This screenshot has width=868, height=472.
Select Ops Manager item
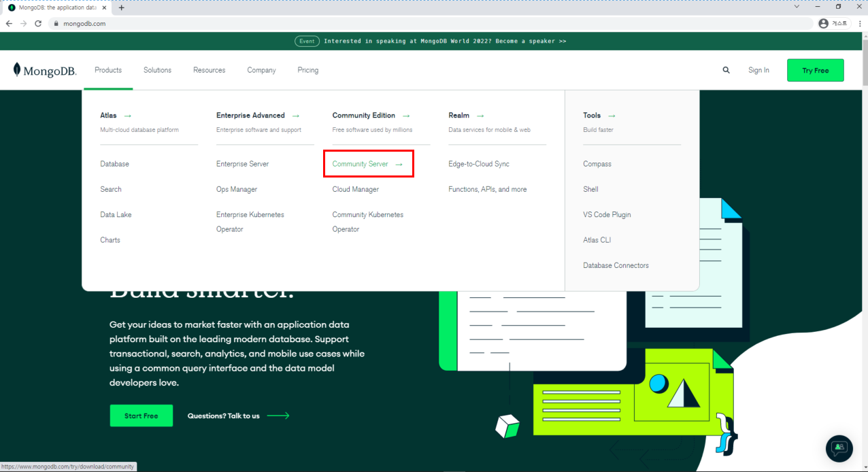point(237,189)
